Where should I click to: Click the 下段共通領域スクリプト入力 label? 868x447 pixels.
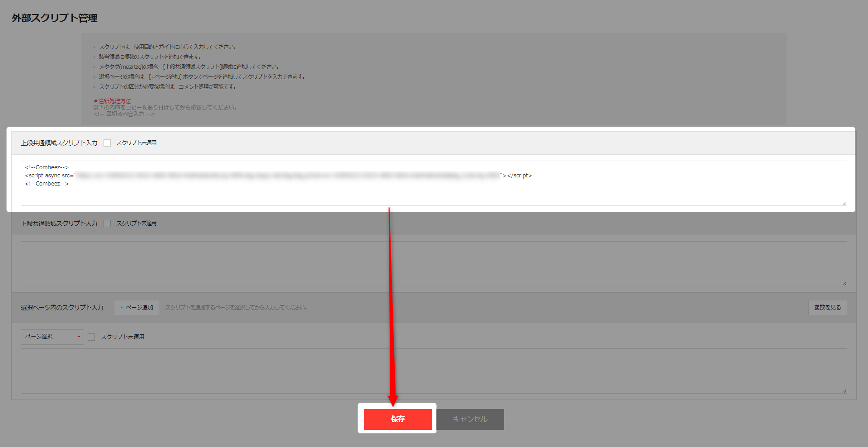tap(59, 223)
